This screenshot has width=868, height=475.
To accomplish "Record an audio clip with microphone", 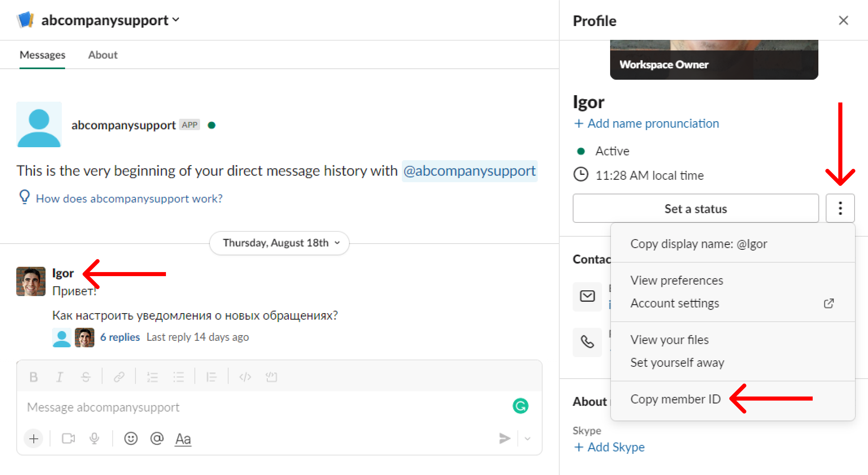I will (x=94, y=438).
